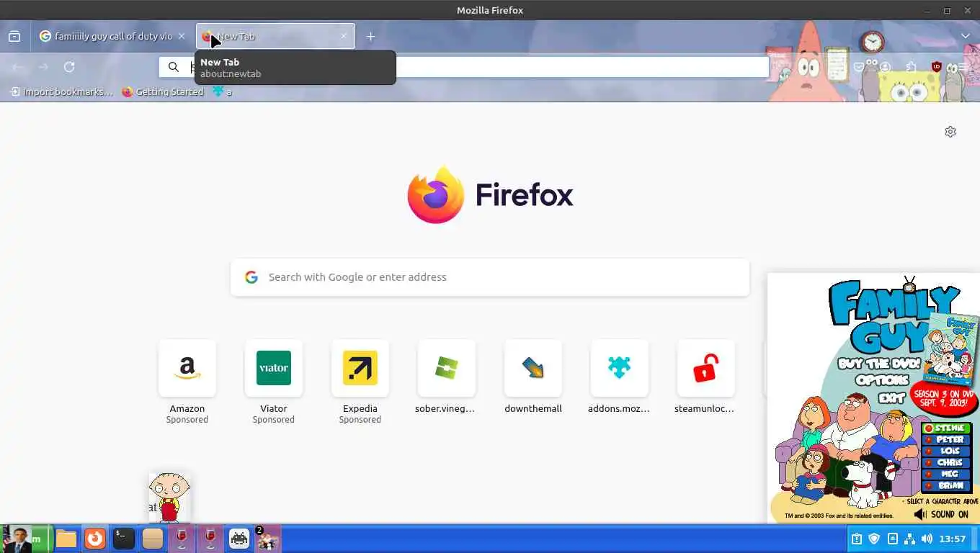Viewport: 980px width, 553px height.
Task: Select the Stewie character option
Action: pyautogui.click(x=946, y=428)
